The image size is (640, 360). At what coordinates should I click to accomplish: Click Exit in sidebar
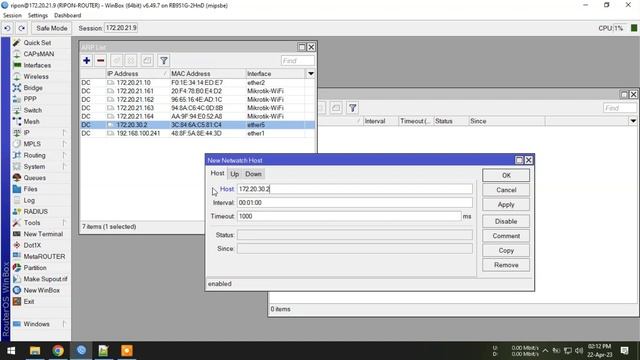click(29, 302)
